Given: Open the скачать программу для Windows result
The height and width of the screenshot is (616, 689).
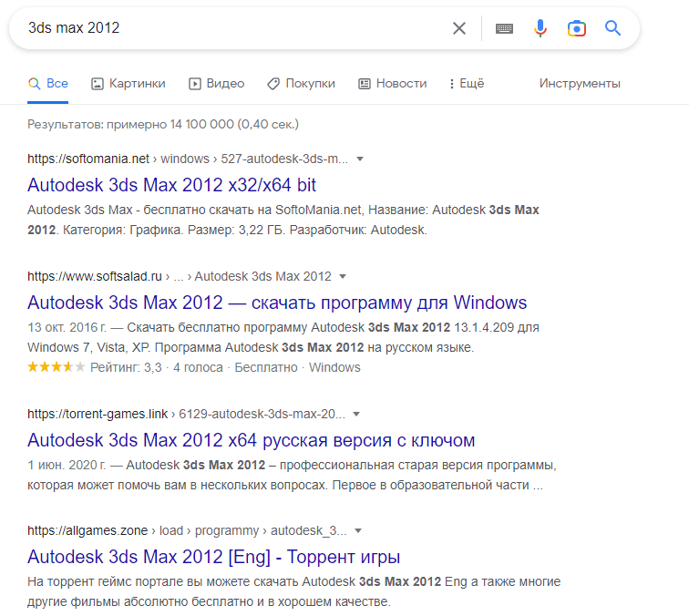Looking at the screenshot, I should (277, 303).
